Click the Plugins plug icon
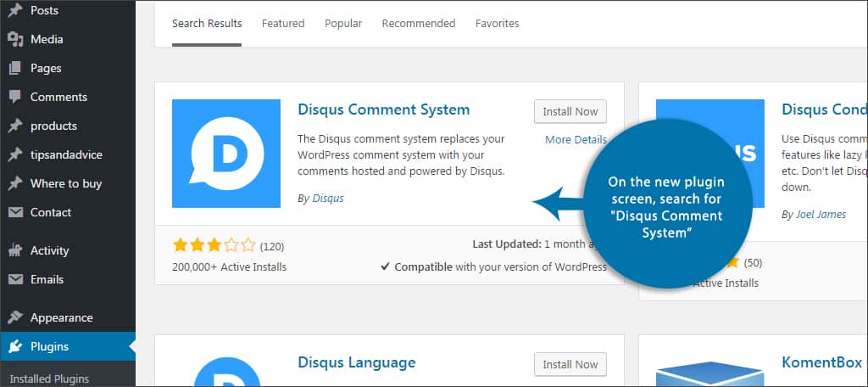The image size is (868, 387). pyautogui.click(x=15, y=346)
